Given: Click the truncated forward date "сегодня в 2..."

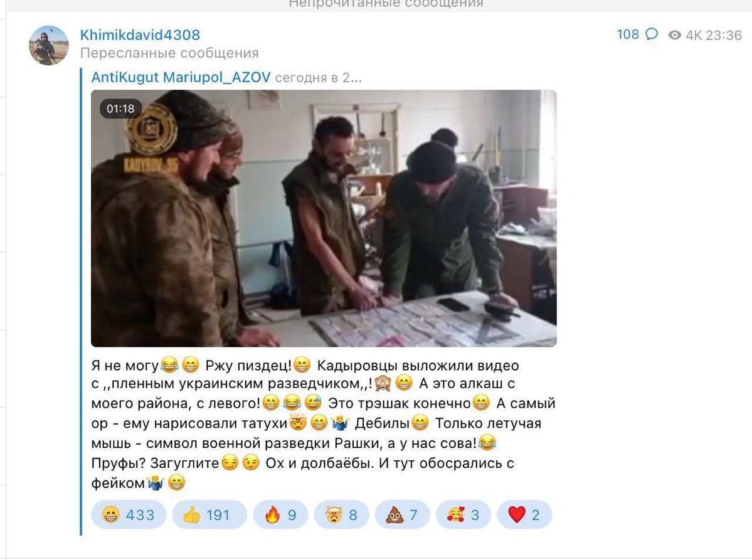Looking at the screenshot, I should pyautogui.click(x=319, y=78).
